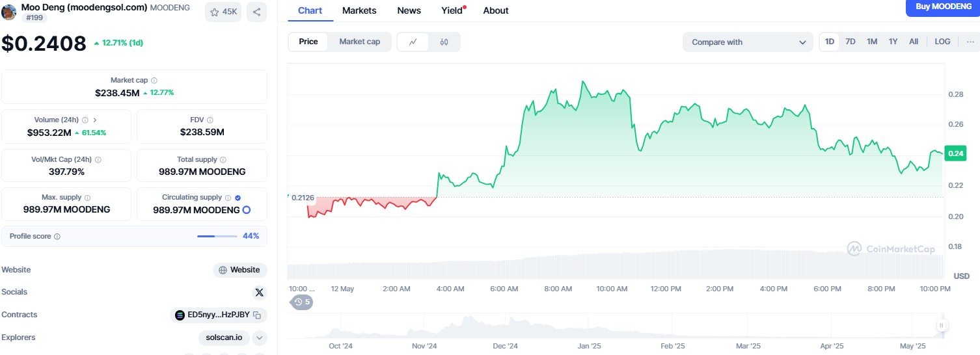This screenshot has height=355, width=980.
Task: Click Market cap info icon
Action: tap(154, 80)
